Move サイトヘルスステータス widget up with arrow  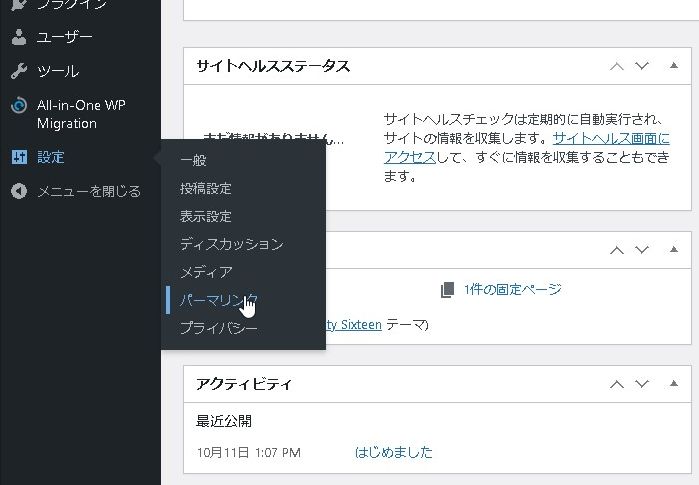(617, 66)
